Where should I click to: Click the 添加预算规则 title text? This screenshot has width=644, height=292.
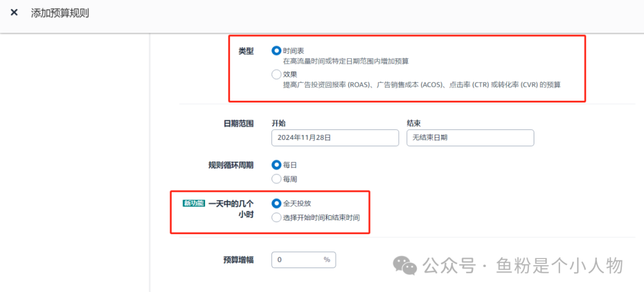[60, 13]
